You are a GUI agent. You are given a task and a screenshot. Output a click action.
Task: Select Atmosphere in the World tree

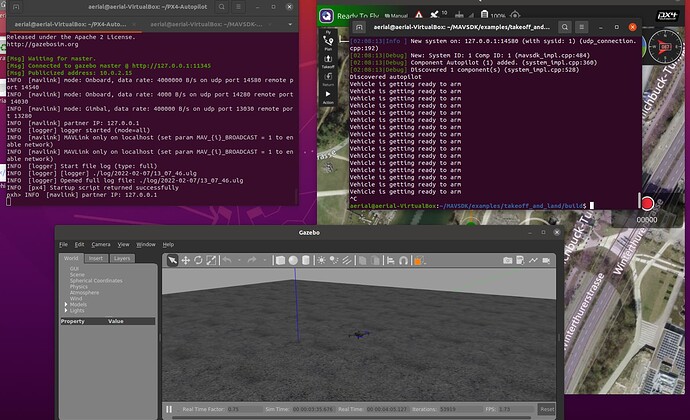click(x=84, y=292)
